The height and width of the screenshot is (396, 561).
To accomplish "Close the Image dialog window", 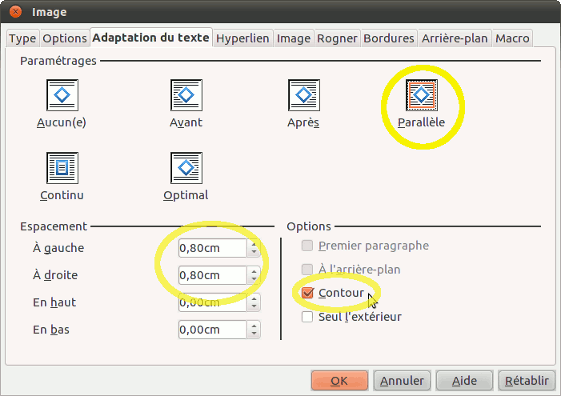I will (x=15, y=12).
